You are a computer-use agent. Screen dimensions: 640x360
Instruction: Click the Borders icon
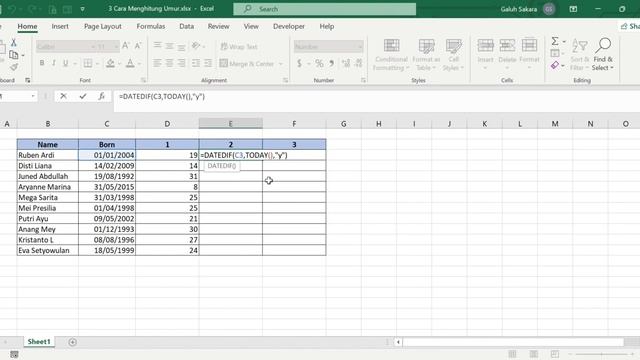point(88,63)
